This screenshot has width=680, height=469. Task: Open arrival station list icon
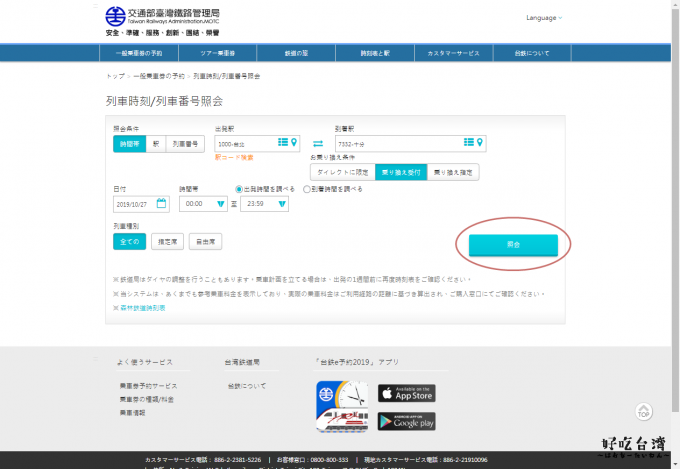point(469,143)
